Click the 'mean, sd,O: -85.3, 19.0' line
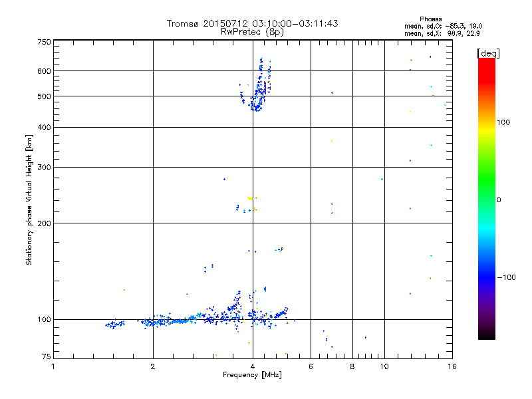532x399 pixels. click(443, 26)
